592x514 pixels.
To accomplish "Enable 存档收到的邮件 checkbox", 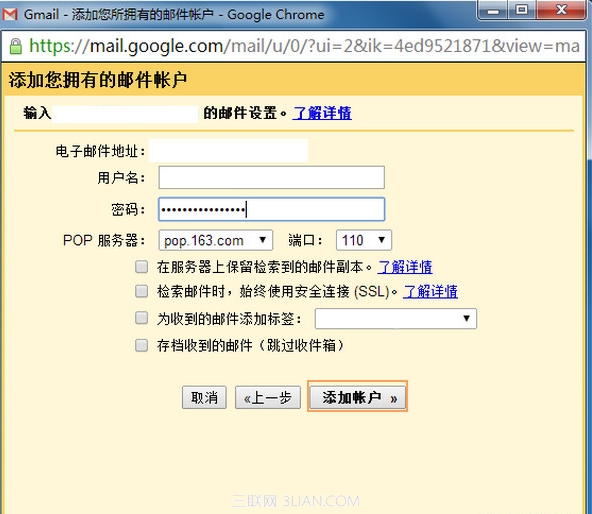I will (142, 345).
